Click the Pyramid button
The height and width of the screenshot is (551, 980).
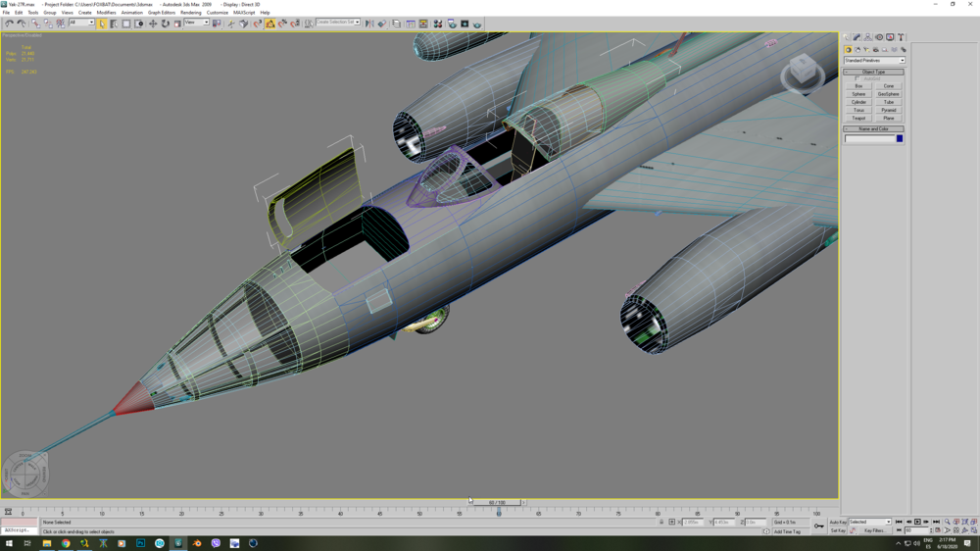tap(888, 110)
